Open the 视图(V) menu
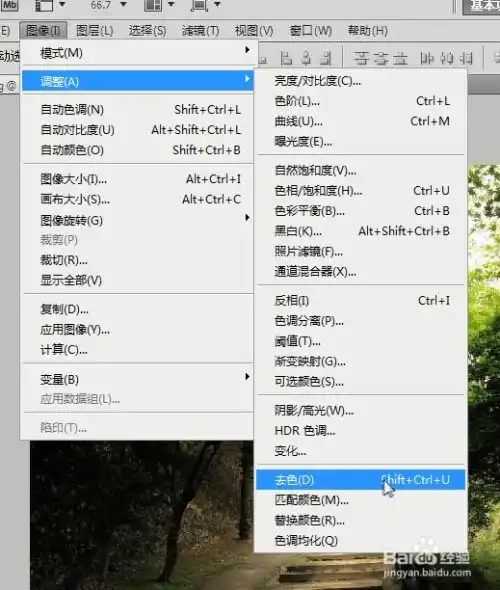Image resolution: width=500 pixels, height=590 pixels. [254, 30]
